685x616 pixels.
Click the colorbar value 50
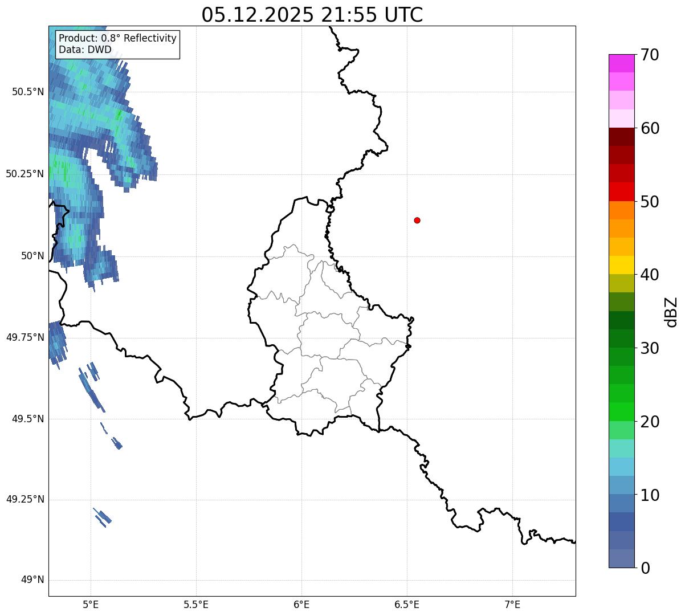650,202
